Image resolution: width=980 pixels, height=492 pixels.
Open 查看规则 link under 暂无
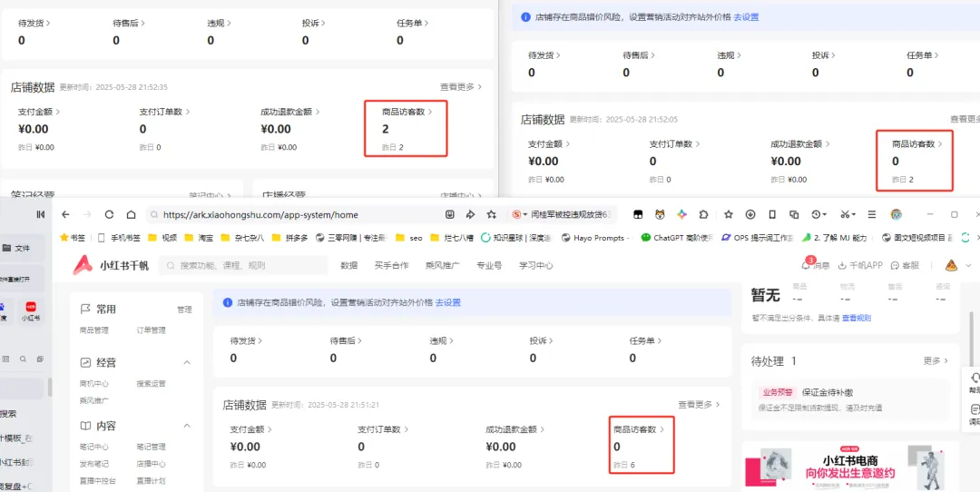pos(857,319)
